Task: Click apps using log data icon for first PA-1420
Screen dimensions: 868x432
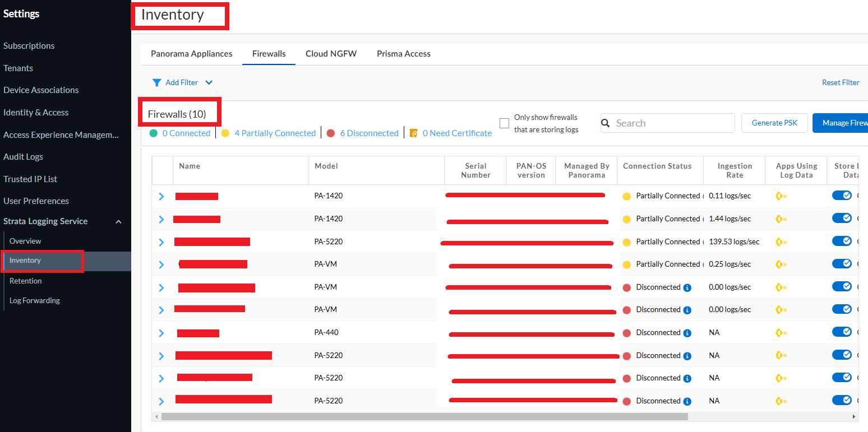Action: pyautogui.click(x=781, y=196)
